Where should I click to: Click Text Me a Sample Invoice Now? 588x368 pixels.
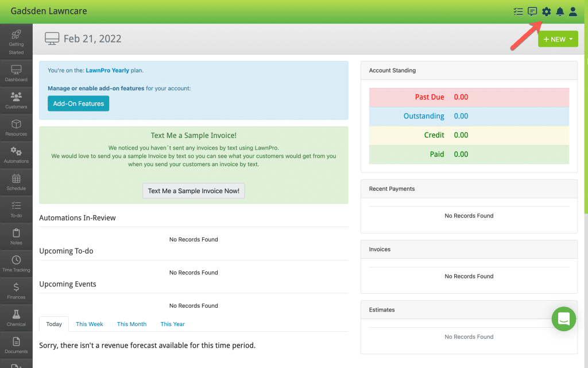click(x=194, y=191)
